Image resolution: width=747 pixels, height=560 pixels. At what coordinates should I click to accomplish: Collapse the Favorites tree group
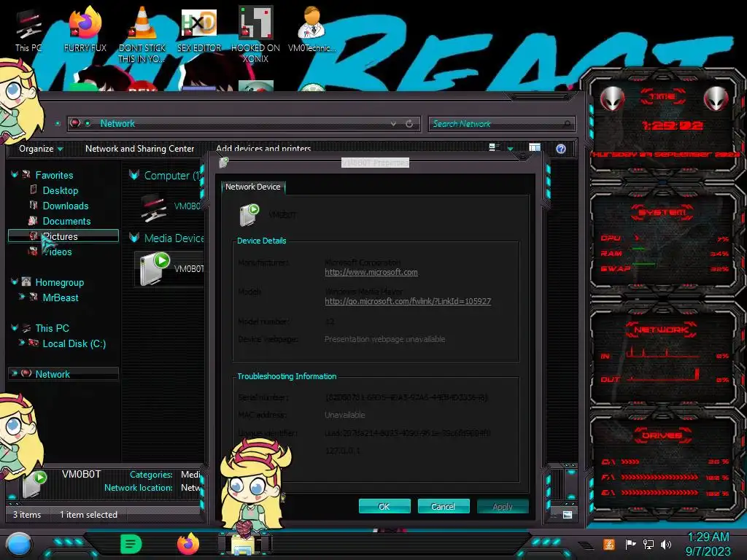(15, 175)
